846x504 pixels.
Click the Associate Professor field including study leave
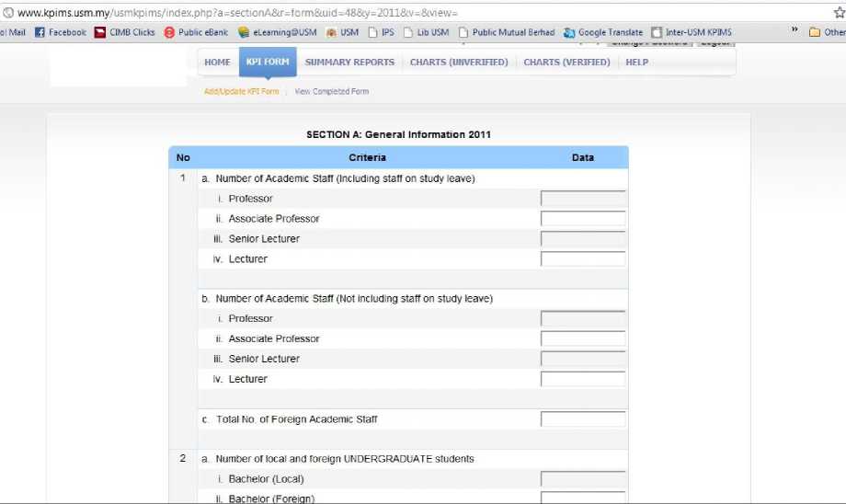(583, 219)
